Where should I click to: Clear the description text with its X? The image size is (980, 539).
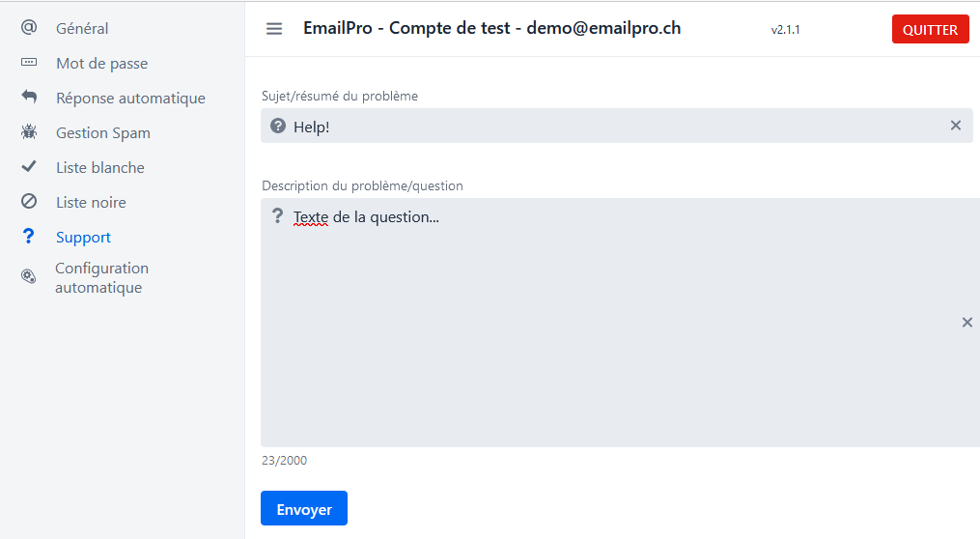[x=966, y=323]
